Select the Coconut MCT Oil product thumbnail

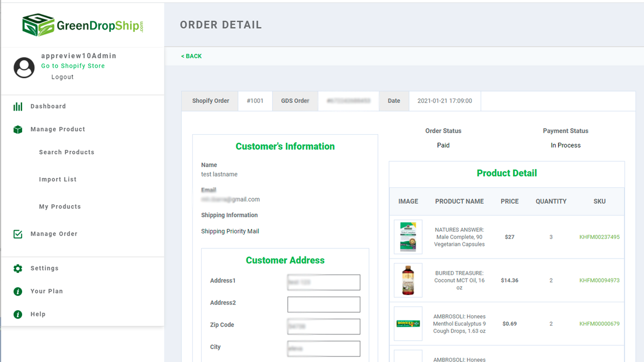[408, 280]
